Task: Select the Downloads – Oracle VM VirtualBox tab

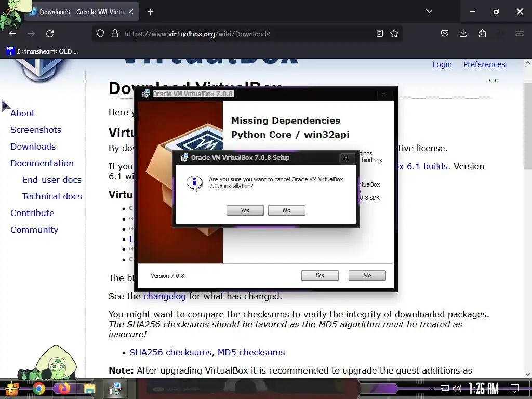Action: tap(82, 12)
